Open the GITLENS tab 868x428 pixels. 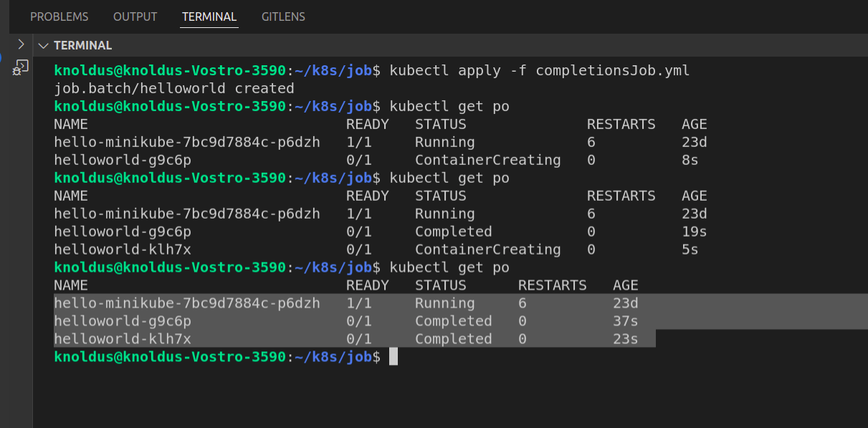[x=283, y=16]
